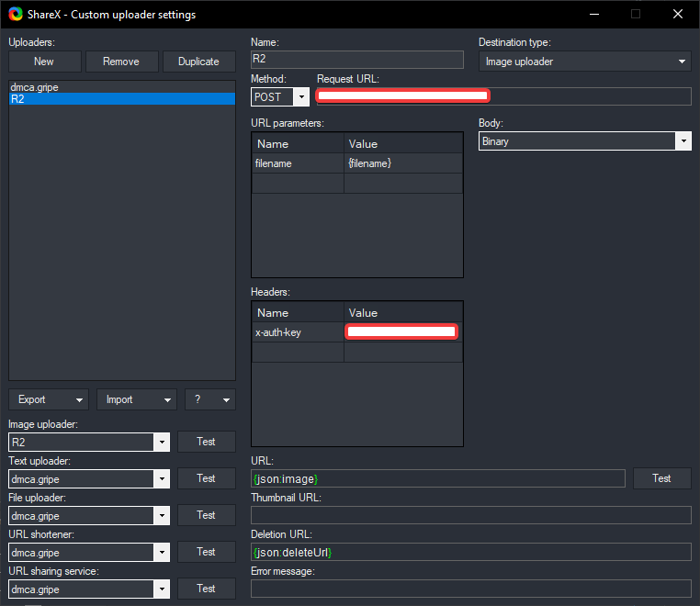
Task: Open the Body dropdown showing Binary
Action: click(585, 141)
